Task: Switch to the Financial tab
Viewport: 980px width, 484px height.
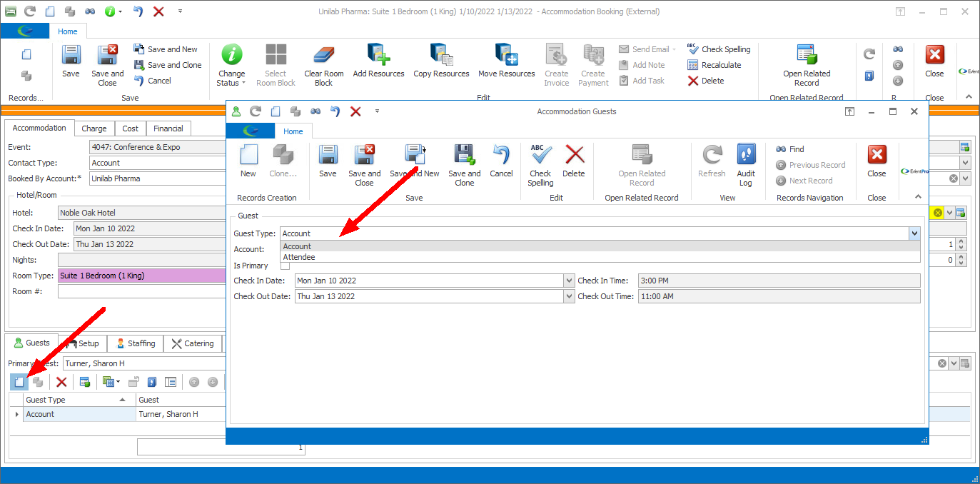Action: coord(168,128)
